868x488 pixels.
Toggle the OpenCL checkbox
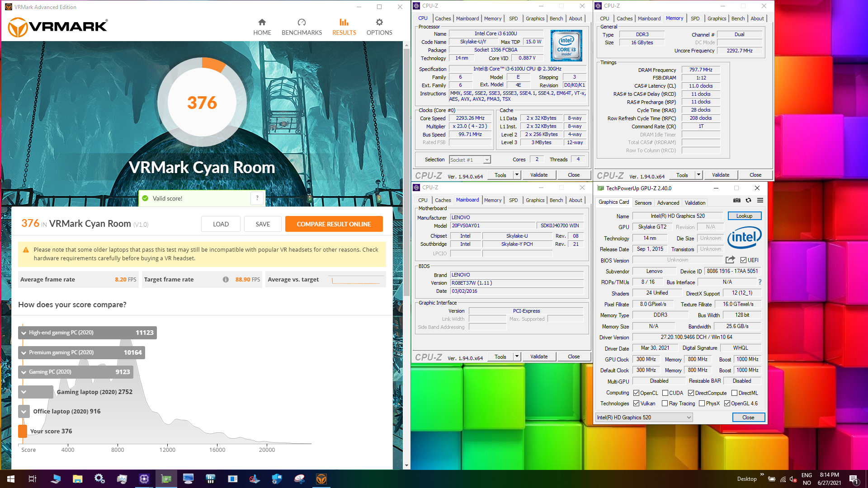point(636,393)
